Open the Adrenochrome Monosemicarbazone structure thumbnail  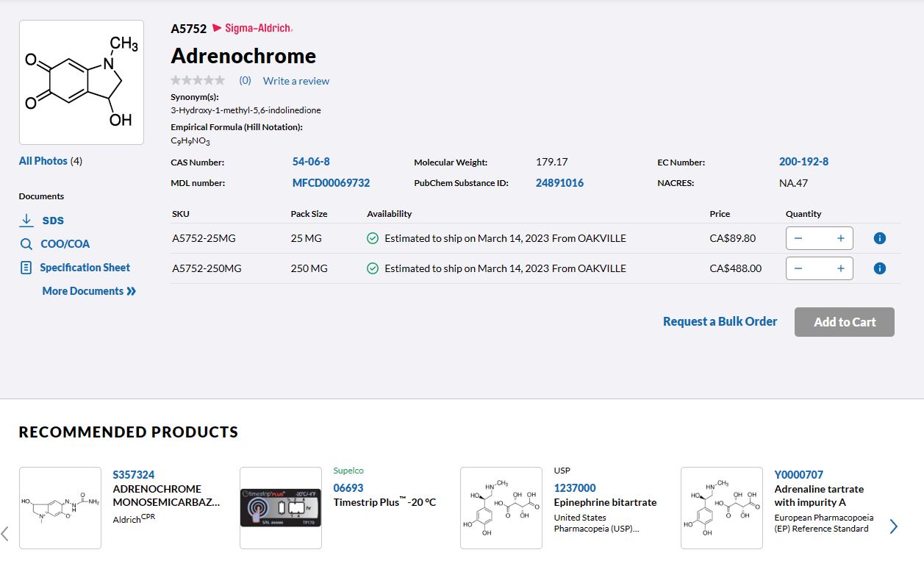click(60, 507)
